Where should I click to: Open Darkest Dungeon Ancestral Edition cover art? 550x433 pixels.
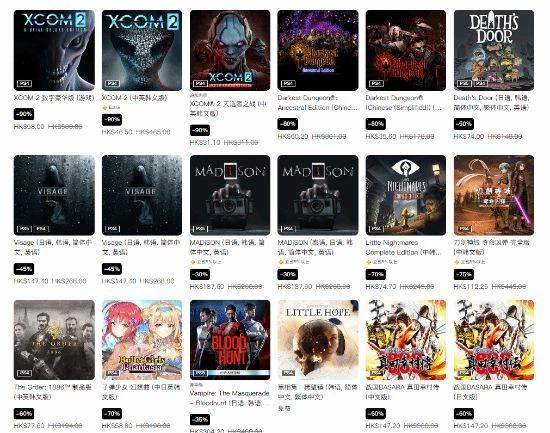318,50
